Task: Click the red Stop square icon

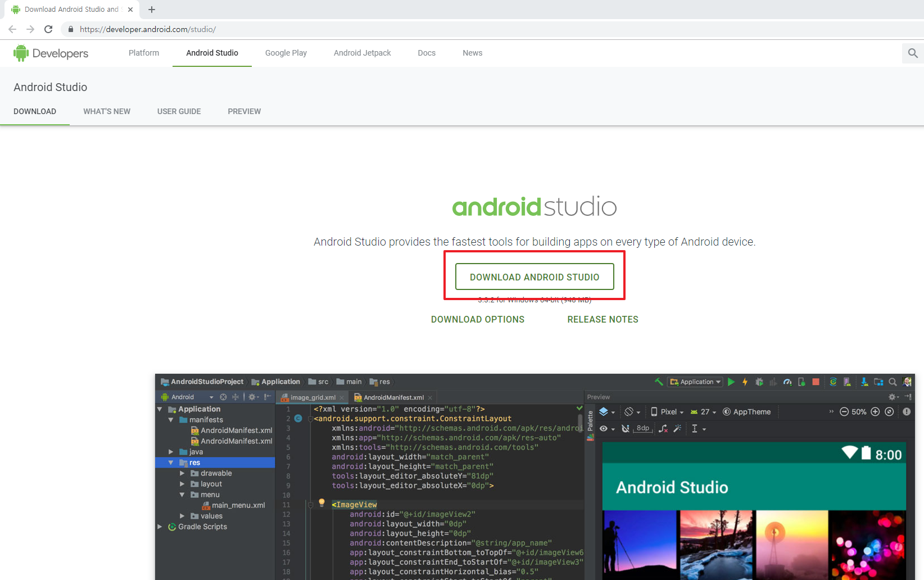Action: [816, 382]
